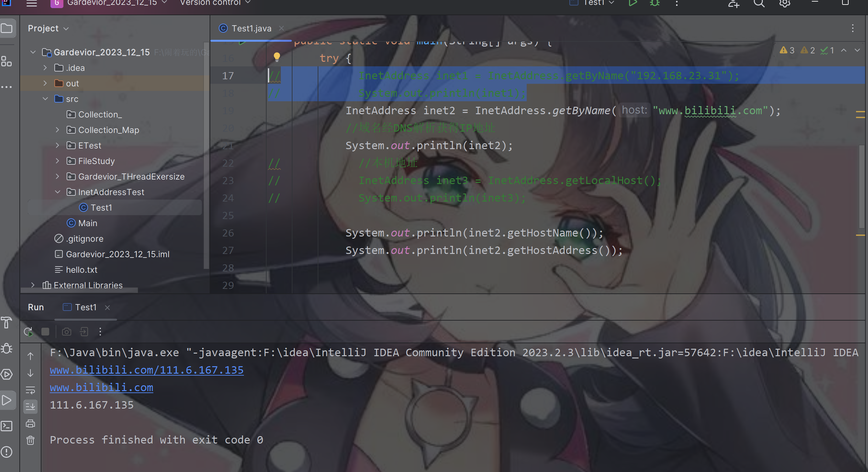Open the www.bilibili.com/111.6.167.135 console link
The width and height of the screenshot is (868, 472).
(147, 370)
